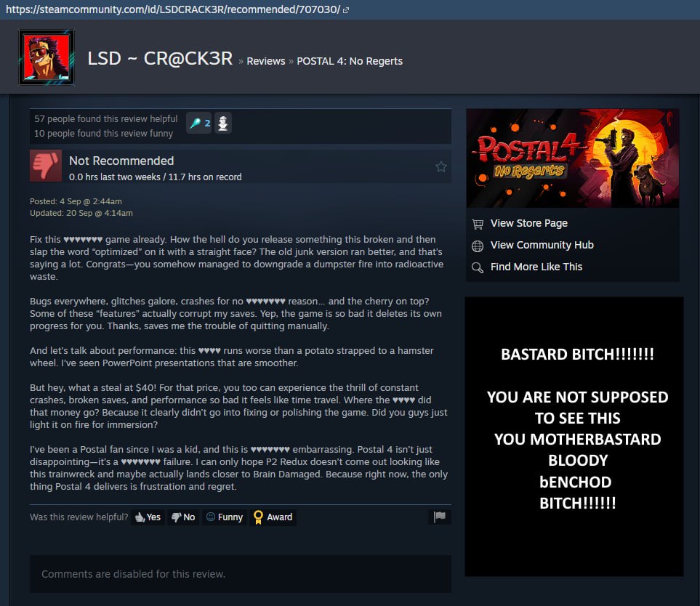Screen dimensions: 700x606
Task: Open the Reviews breadcrumb link
Action: point(265,61)
